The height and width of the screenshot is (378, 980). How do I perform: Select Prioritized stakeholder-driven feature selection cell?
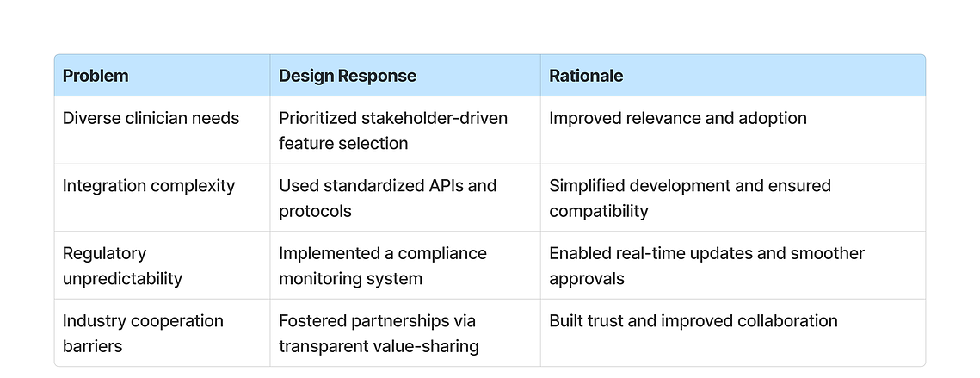pos(405,130)
